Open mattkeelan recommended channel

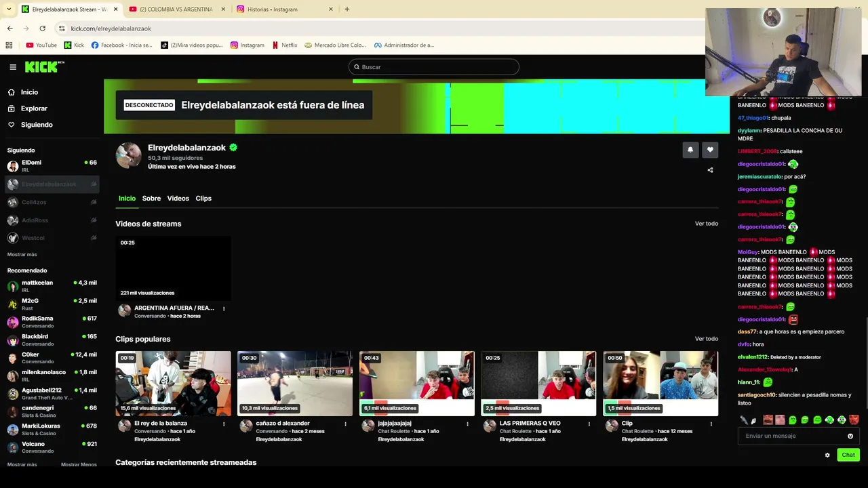click(x=52, y=286)
